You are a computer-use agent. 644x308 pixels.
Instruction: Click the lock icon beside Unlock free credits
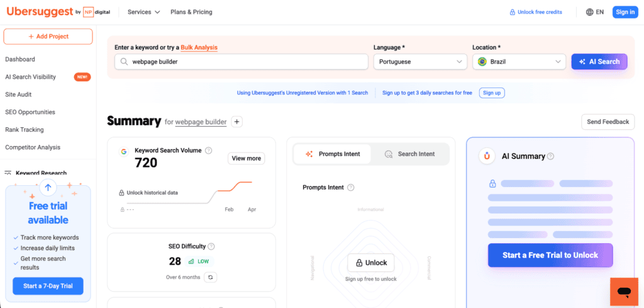(x=512, y=13)
